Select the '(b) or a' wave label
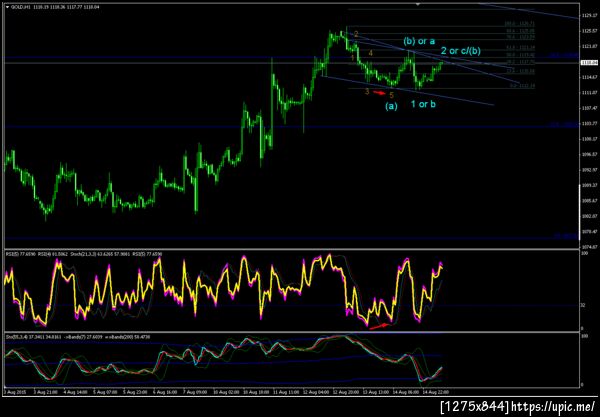The image size is (600, 417). [x=419, y=41]
